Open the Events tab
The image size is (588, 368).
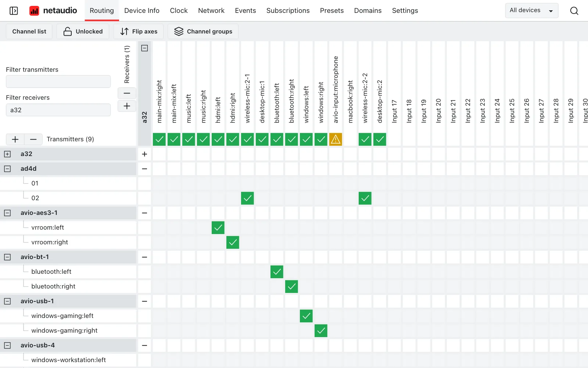[245, 11]
